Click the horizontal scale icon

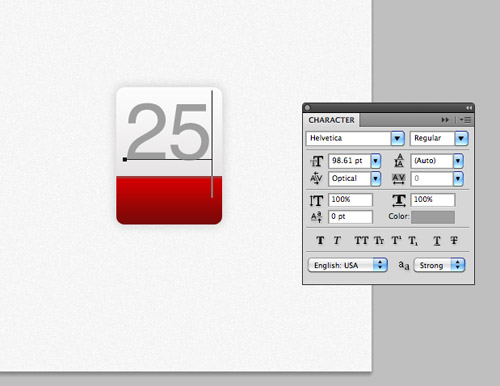399,200
